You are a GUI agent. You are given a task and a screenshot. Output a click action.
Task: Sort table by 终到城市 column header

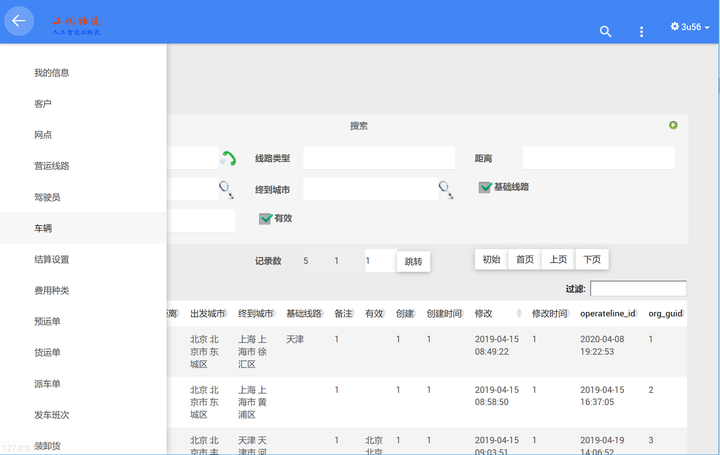[x=255, y=314]
